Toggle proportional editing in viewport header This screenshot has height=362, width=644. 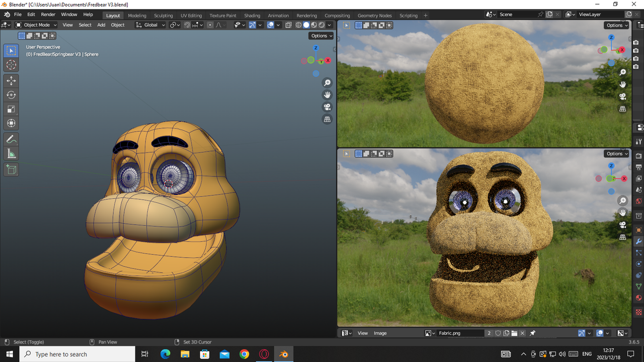210,25
